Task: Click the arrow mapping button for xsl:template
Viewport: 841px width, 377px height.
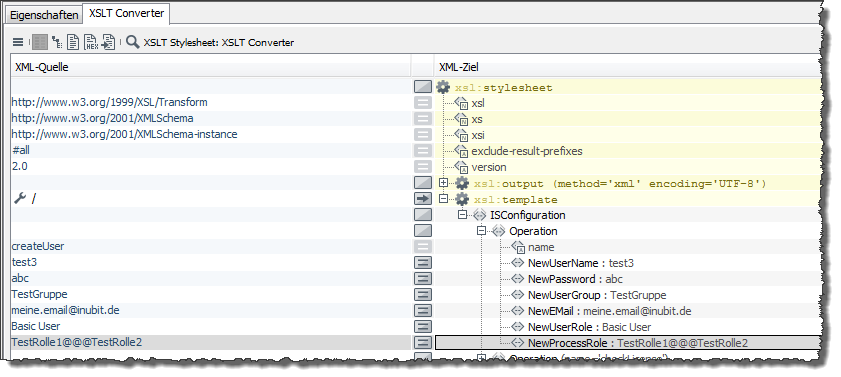Action: (423, 199)
